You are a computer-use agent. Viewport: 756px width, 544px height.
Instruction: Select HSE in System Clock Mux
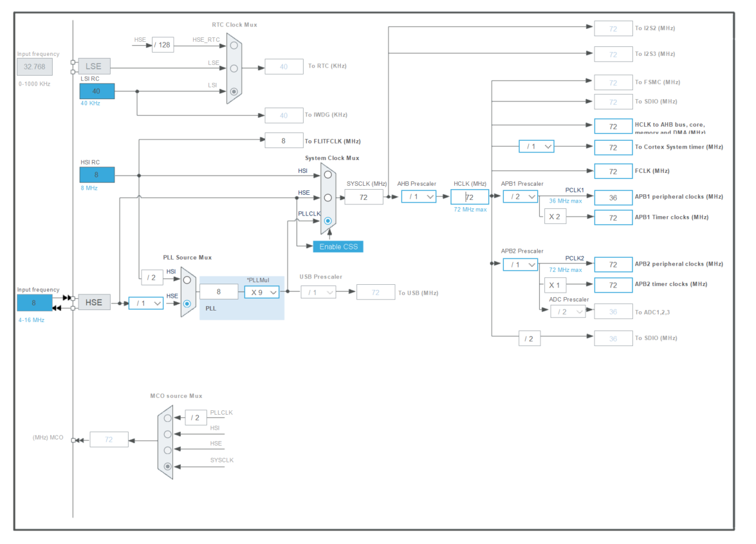coord(328,197)
